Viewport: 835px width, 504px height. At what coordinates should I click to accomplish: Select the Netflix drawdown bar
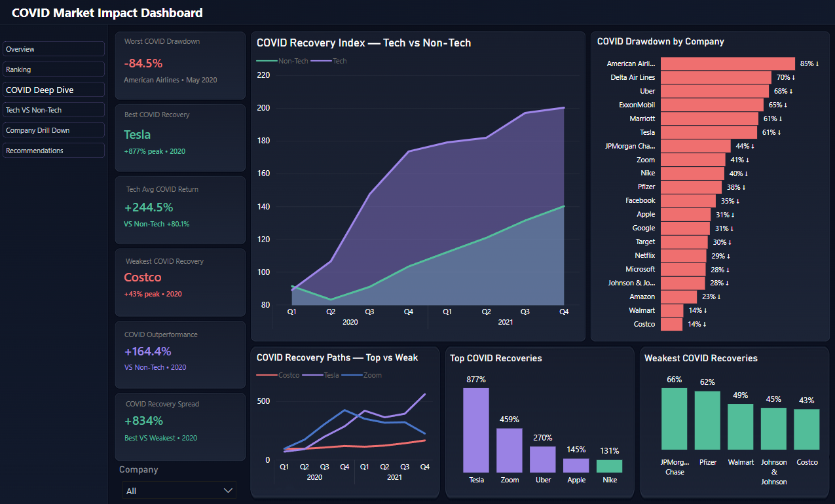684,256
